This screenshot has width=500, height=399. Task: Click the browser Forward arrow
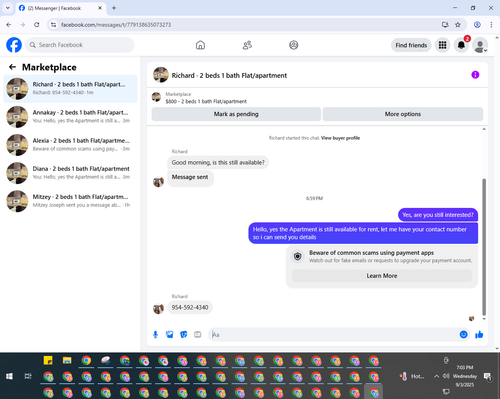[23, 25]
